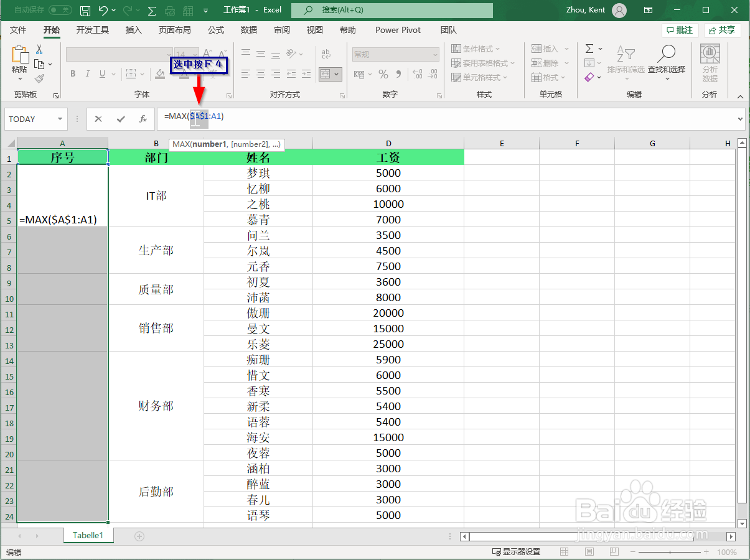750x560 pixels.
Task: Cancel formula entry with the X icon
Action: [x=98, y=119]
